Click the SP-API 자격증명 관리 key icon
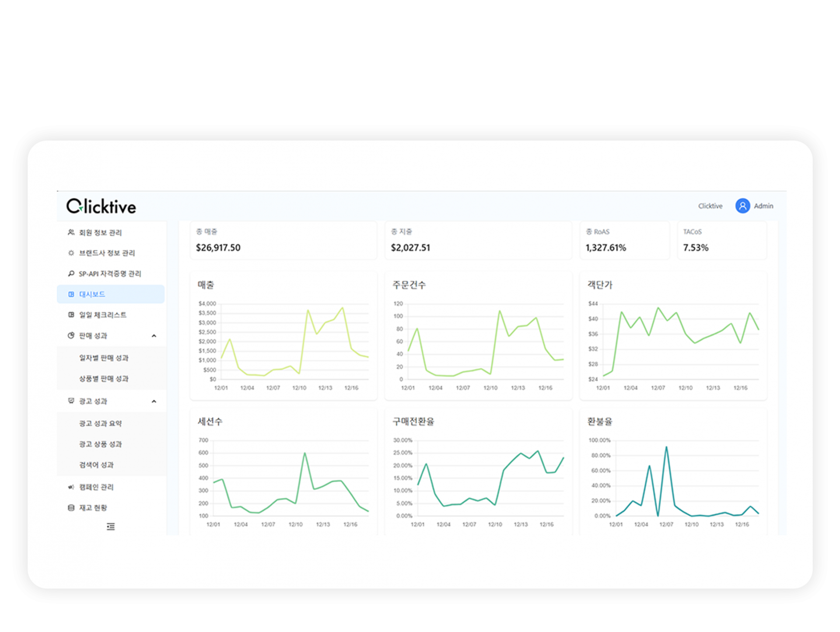 [x=71, y=273]
